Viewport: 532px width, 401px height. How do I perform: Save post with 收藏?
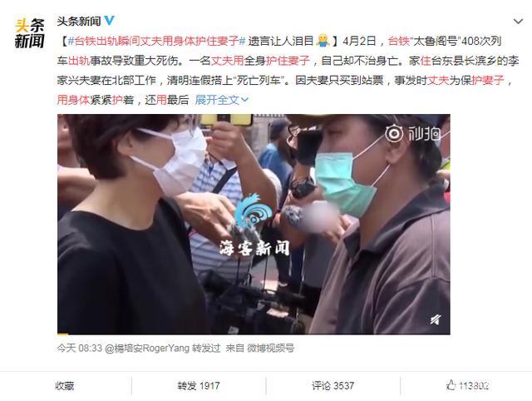tap(65, 386)
